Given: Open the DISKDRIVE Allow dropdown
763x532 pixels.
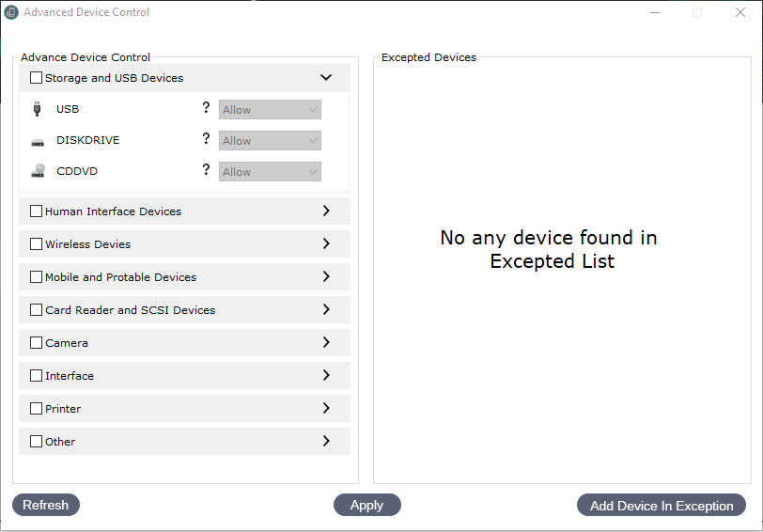Looking at the screenshot, I should pos(270,141).
